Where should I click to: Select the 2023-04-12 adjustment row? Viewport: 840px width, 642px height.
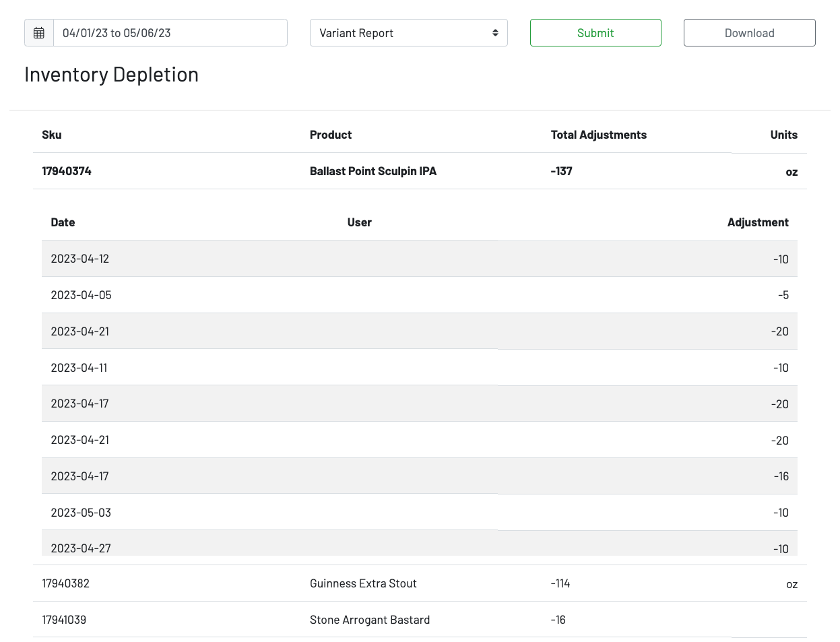pos(419,259)
